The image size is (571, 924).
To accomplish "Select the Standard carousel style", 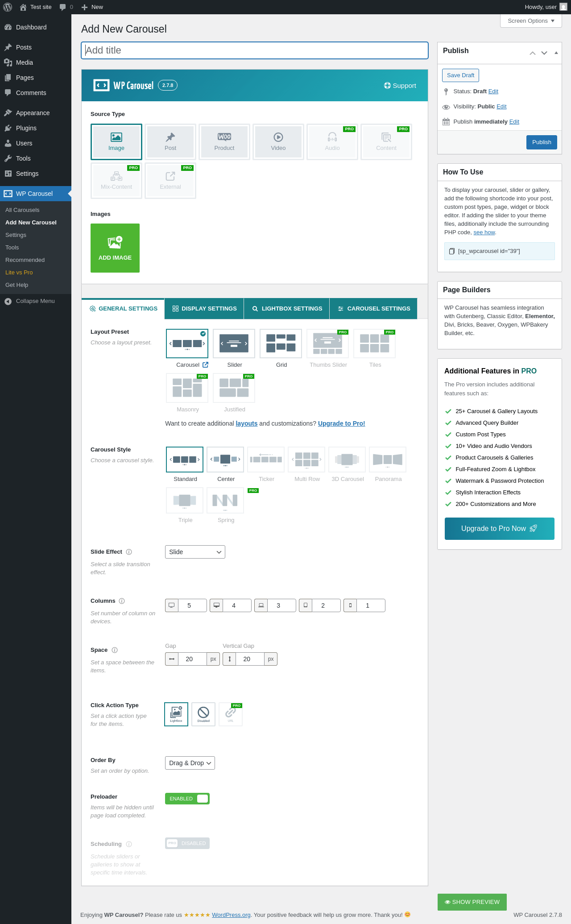I will point(185,460).
